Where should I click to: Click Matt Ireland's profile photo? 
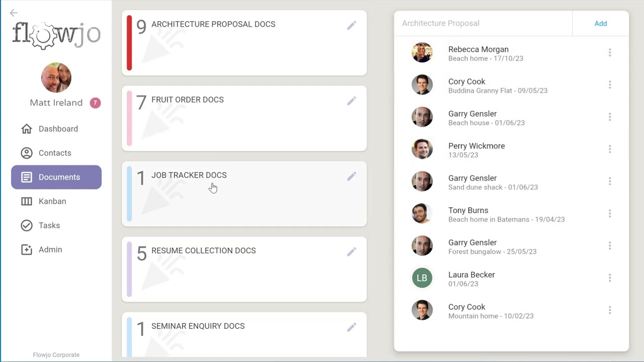pyautogui.click(x=56, y=77)
